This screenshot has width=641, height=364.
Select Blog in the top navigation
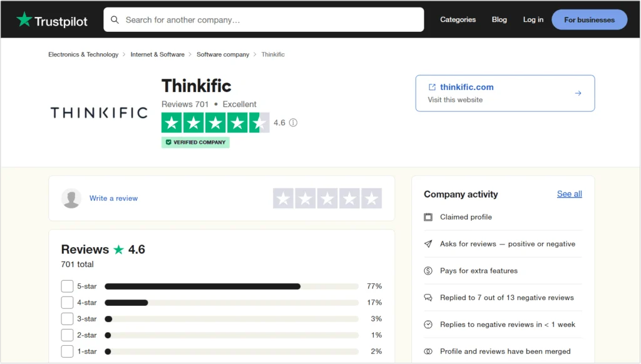click(x=499, y=19)
